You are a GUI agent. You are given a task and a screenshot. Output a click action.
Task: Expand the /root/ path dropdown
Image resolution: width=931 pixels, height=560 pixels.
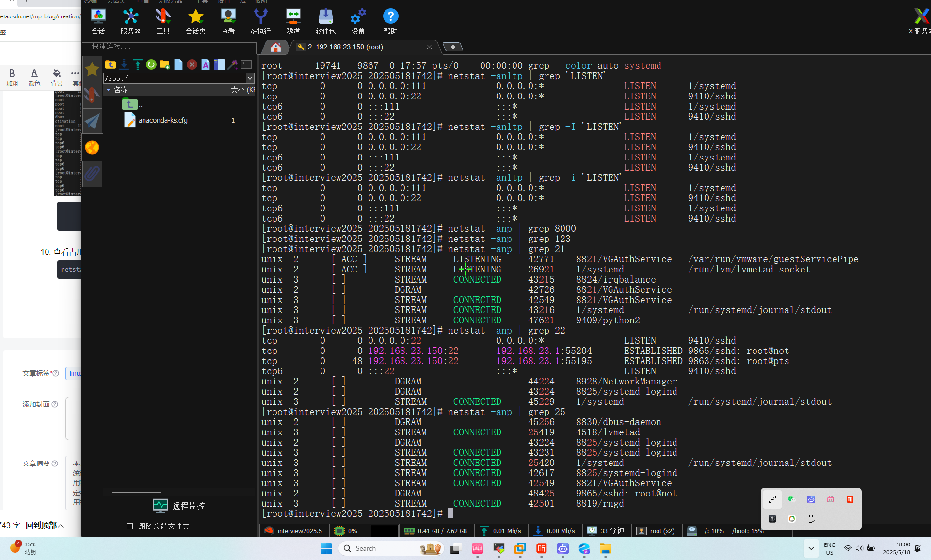(250, 78)
